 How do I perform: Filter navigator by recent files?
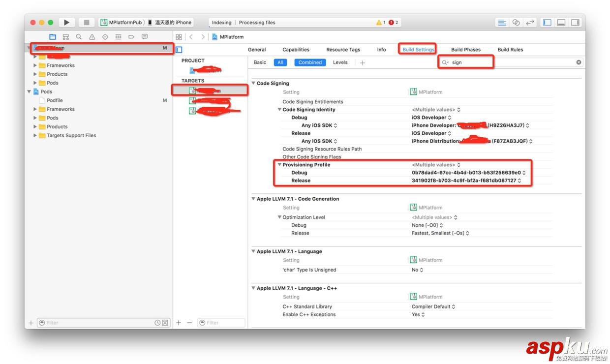tap(157, 323)
